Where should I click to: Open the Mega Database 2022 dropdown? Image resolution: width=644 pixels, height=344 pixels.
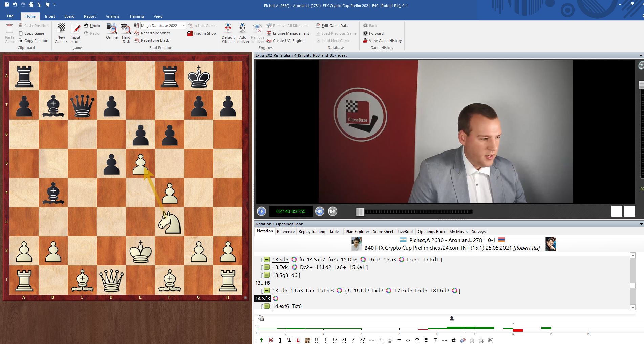tap(184, 26)
